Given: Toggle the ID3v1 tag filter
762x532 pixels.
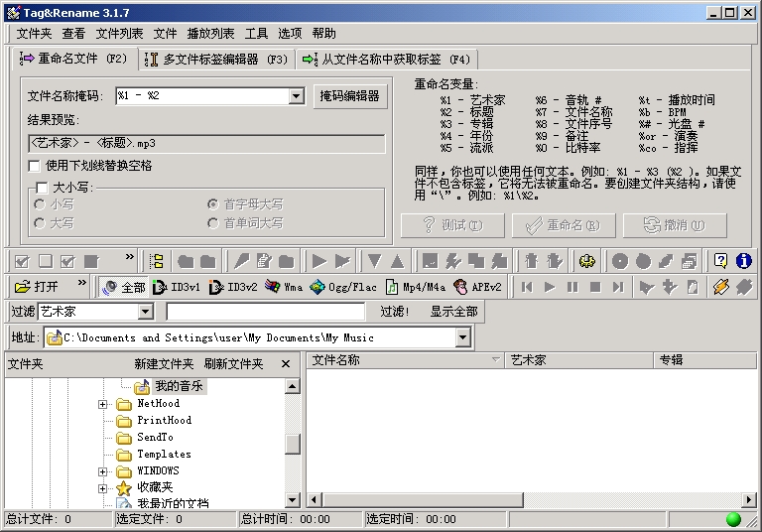Looking at the screenshot, I should coord(176,288).
